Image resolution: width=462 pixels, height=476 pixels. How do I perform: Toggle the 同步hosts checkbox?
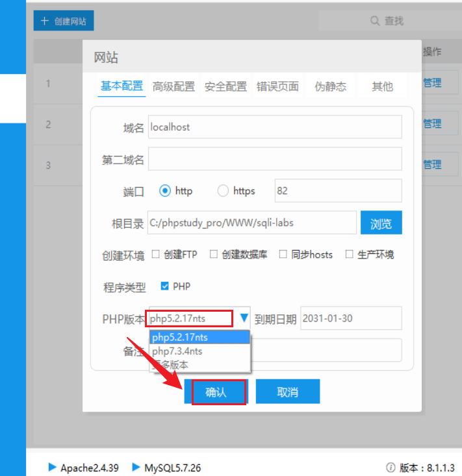coord(283,254)
